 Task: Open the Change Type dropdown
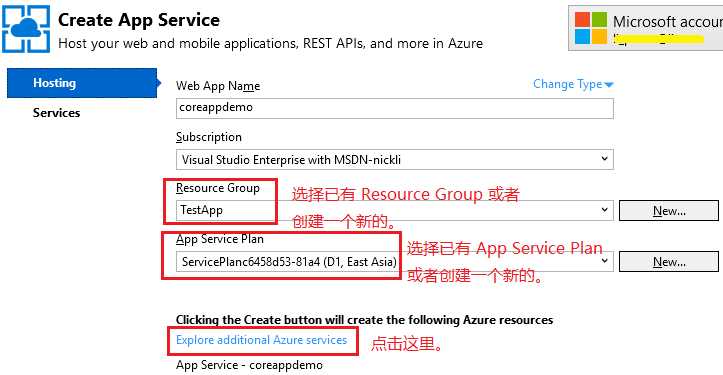click(573, 84)
